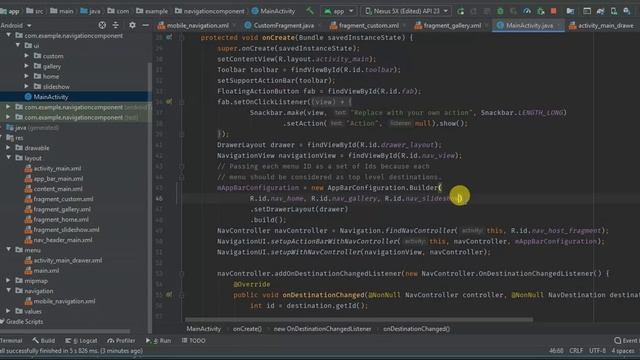The height and width of the screenshot is (360, 640).
Task: Fold the comment block starting with Passing
Action: pos(182,167)
